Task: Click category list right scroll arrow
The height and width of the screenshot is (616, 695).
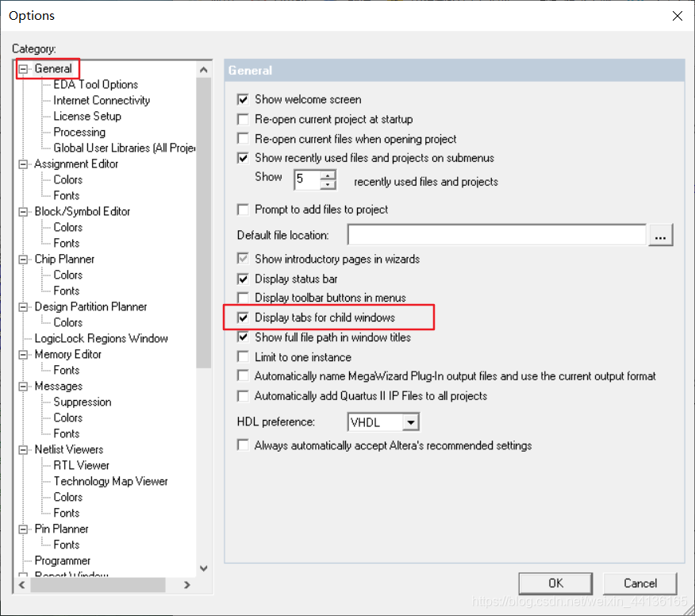Action: tap(186, 585)
